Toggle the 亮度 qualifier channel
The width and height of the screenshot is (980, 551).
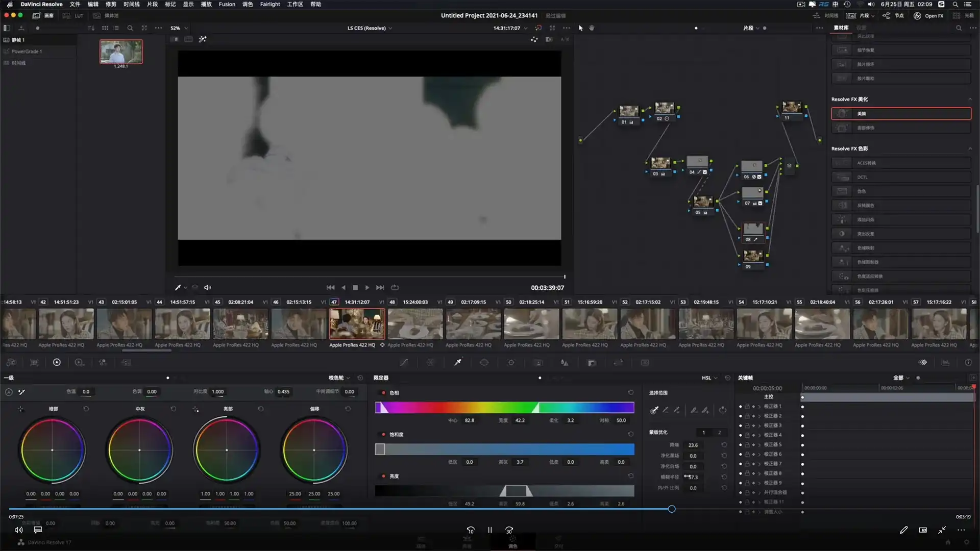tap(384, 475)
